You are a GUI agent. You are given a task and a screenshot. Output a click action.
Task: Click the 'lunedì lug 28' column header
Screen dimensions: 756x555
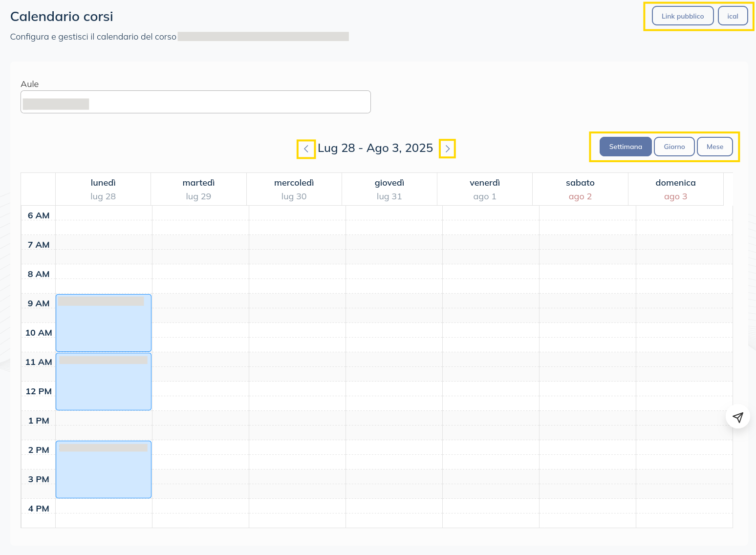pos(103,189)
